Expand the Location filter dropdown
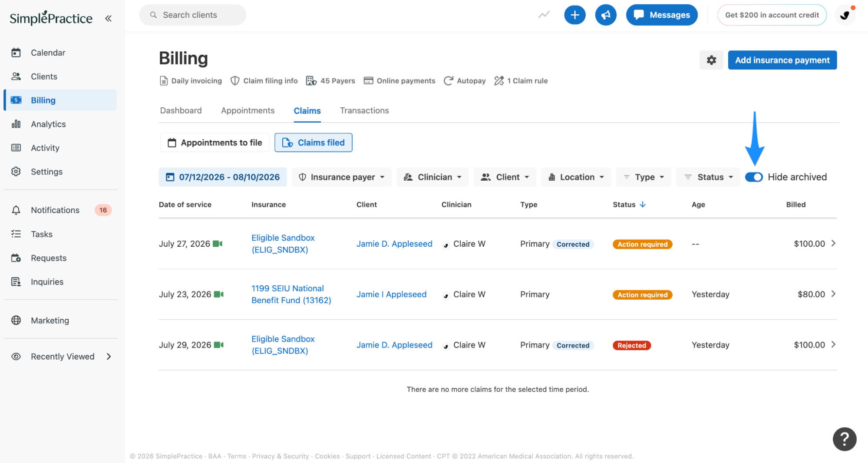 point(576,177)
